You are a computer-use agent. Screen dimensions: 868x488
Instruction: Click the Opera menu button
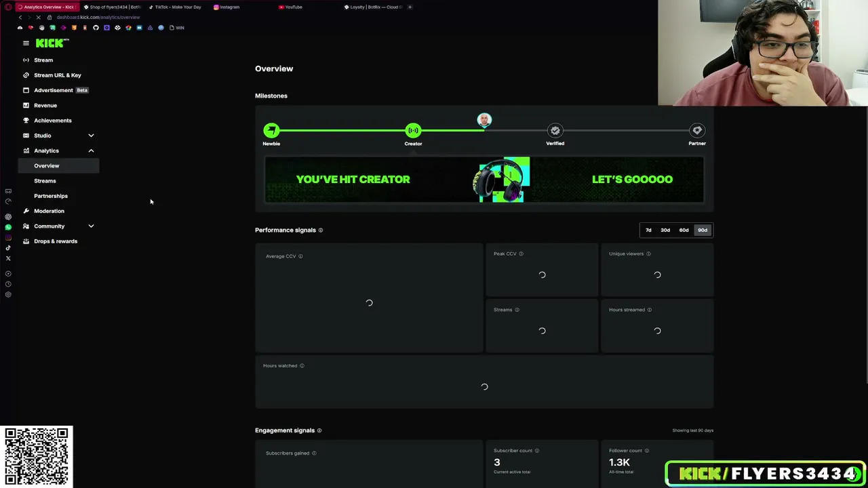pyautogui.click(x=8, y=7)
